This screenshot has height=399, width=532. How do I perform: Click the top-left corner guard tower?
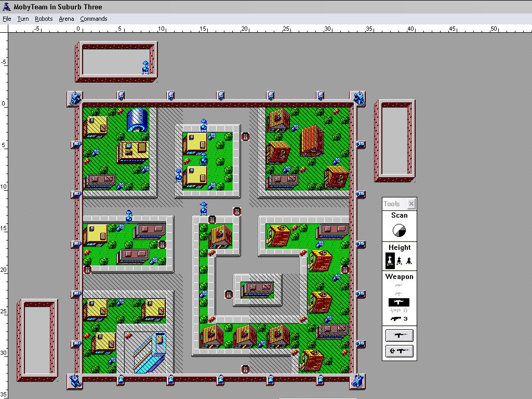click(x=75, y=99)
